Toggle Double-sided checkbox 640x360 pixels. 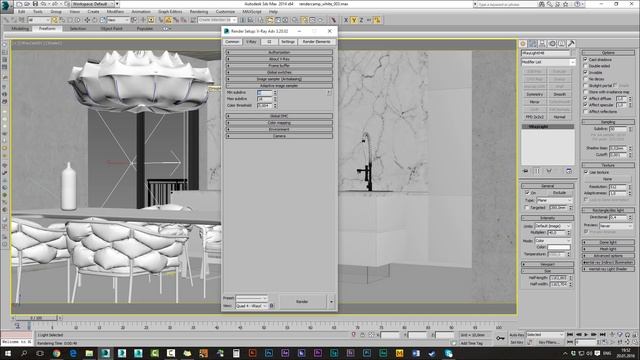click(x=585, y=66)
